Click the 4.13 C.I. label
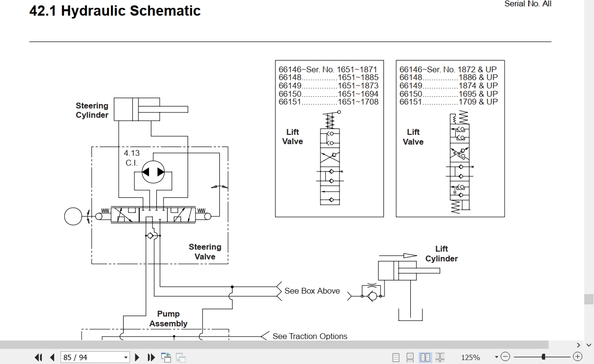 point(131,158)
